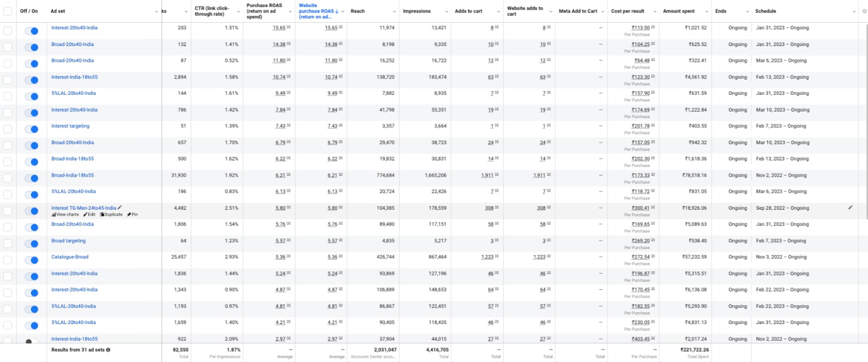Toggle off the Catalogue-Broad ad set

pos(31,260)
